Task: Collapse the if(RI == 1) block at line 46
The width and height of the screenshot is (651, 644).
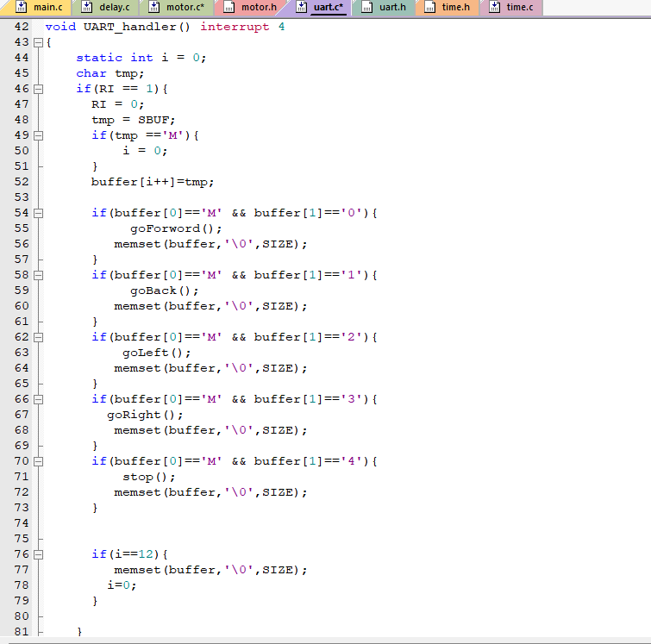Action: coord(38,89)
